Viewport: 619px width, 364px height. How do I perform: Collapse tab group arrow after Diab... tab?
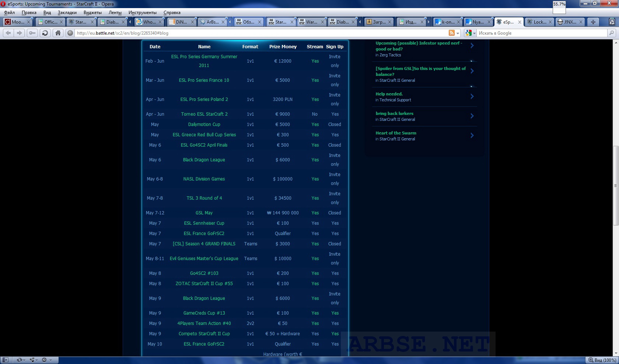tap(130, 22)
